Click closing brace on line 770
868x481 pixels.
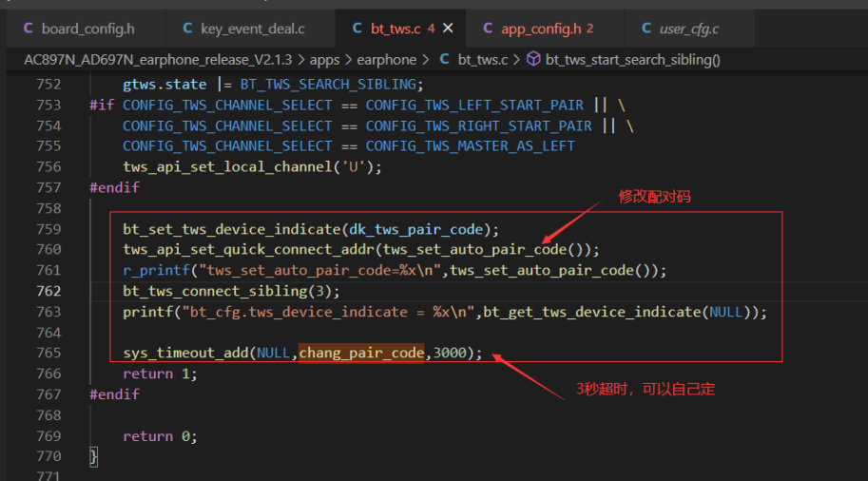coord(93,457)
